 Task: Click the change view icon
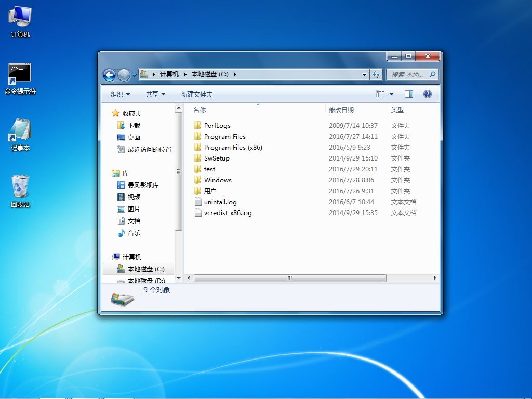[380, 94]
